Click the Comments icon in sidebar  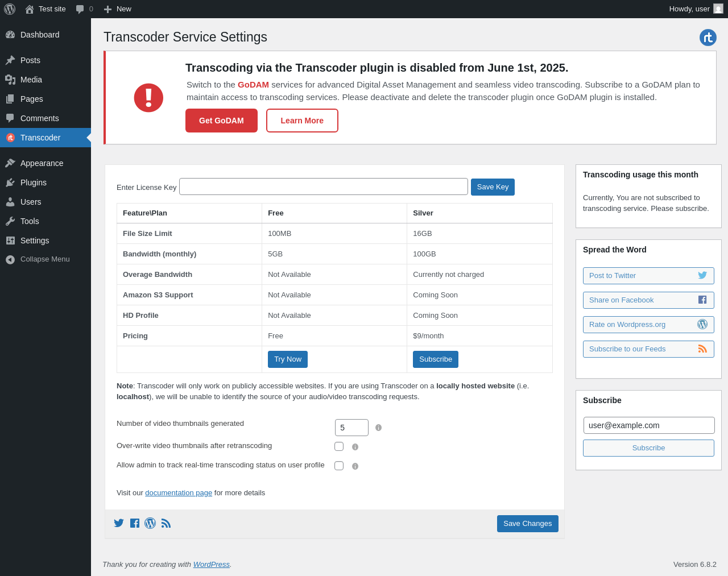10,118
